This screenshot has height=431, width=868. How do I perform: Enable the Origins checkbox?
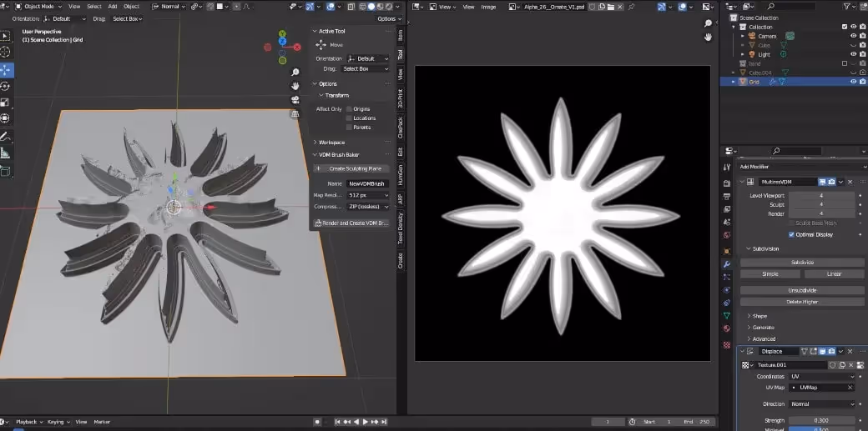[349, 109]
